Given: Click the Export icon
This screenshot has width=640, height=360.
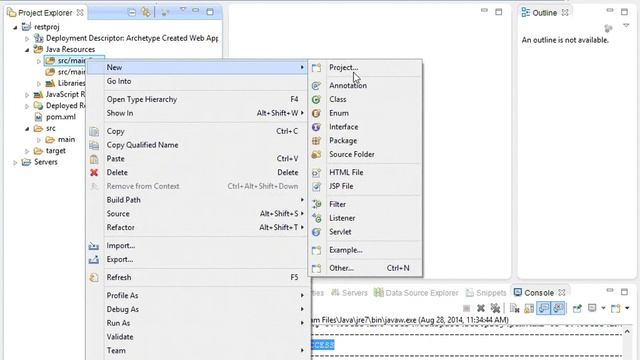Looking at the screenshot, I should (94, 260).
